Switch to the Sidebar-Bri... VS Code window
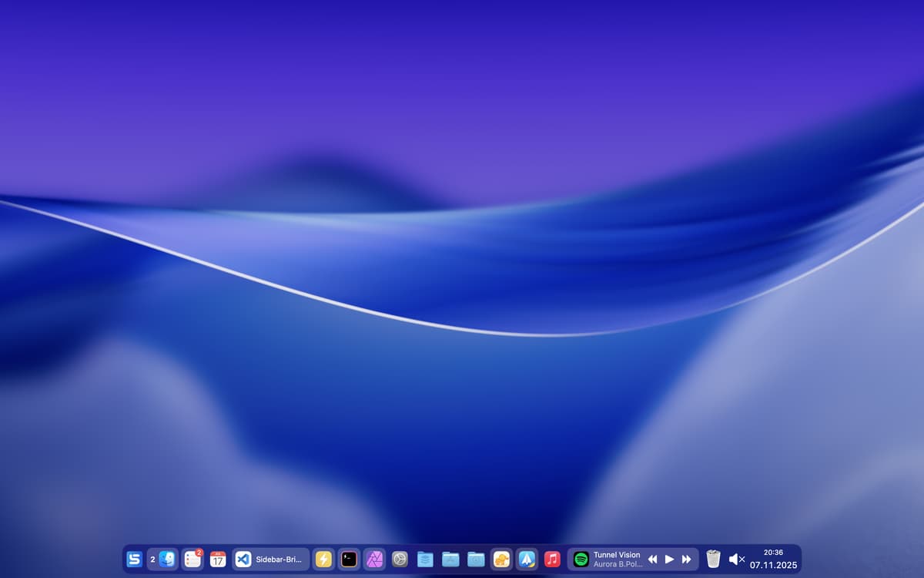This screenshot has height=578, width=924. 270,560
